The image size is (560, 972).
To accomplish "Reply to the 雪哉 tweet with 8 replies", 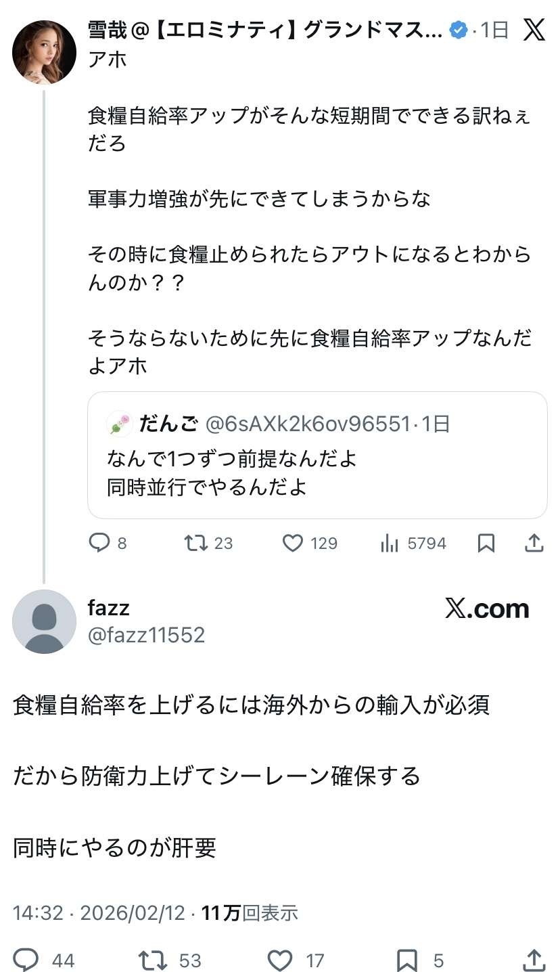I will 99,543.
